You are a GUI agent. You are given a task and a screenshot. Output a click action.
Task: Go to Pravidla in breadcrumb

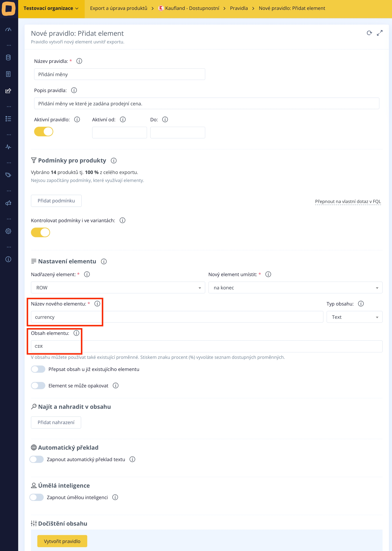coord(239,9)
